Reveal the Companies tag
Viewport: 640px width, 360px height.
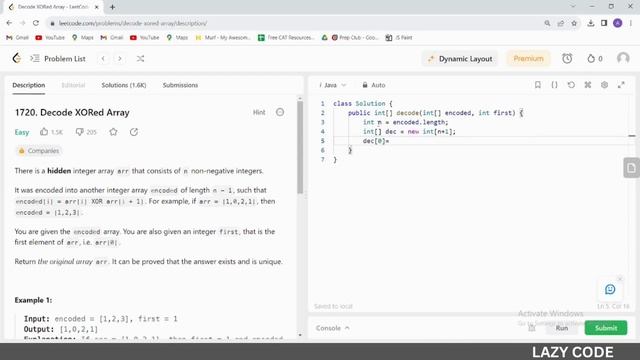[39, 151]
